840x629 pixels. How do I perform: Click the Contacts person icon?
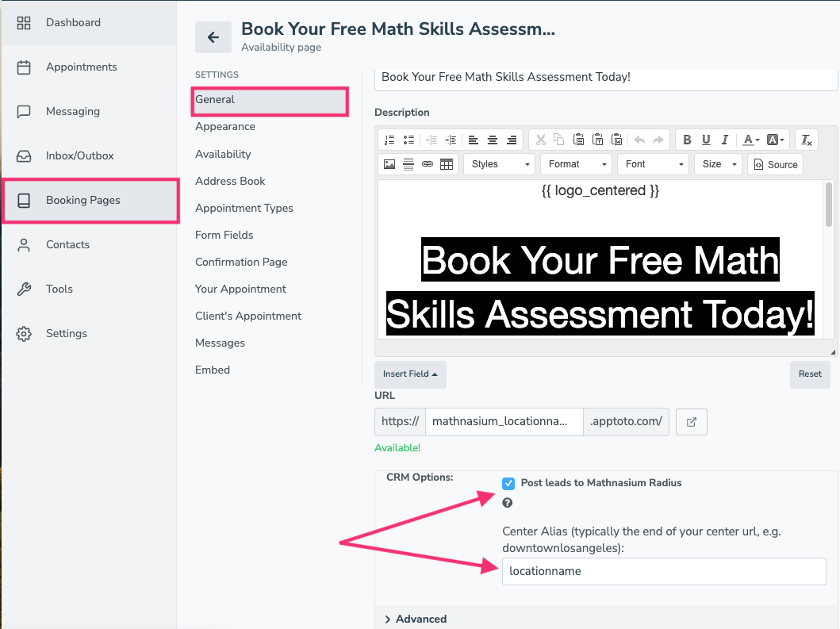coord(24,245)
